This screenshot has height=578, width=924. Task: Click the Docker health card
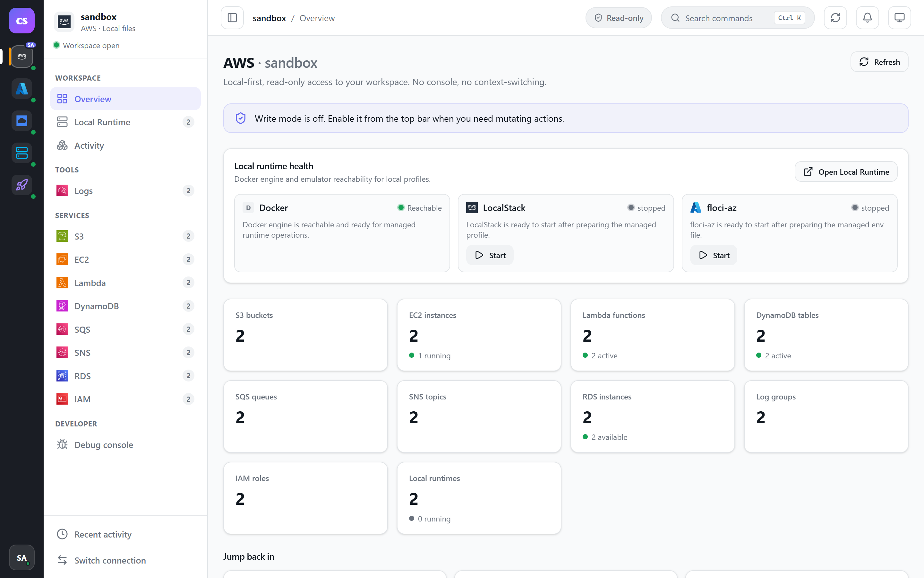click(342, 233)
